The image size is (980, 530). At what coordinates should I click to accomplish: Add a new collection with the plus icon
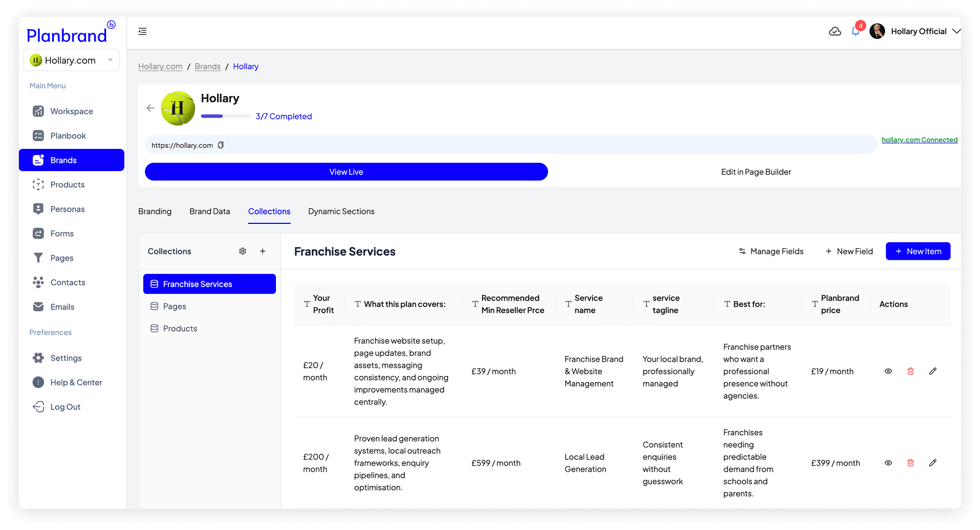pyautogui.click(x=263, y=252)
